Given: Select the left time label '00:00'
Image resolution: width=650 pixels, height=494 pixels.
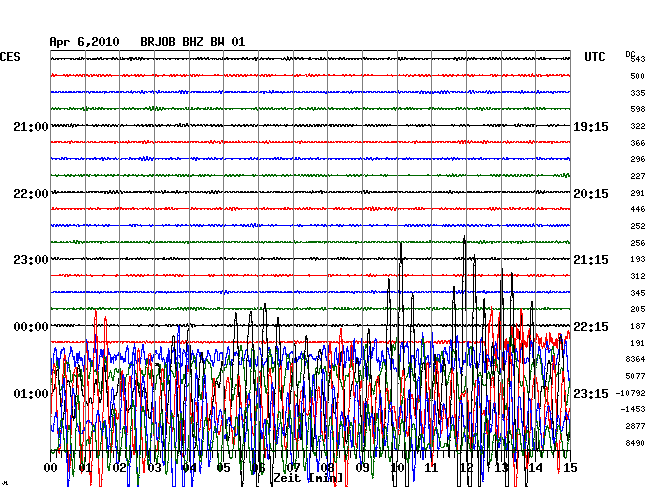Looking at the screenshot, I should point(31,327).
